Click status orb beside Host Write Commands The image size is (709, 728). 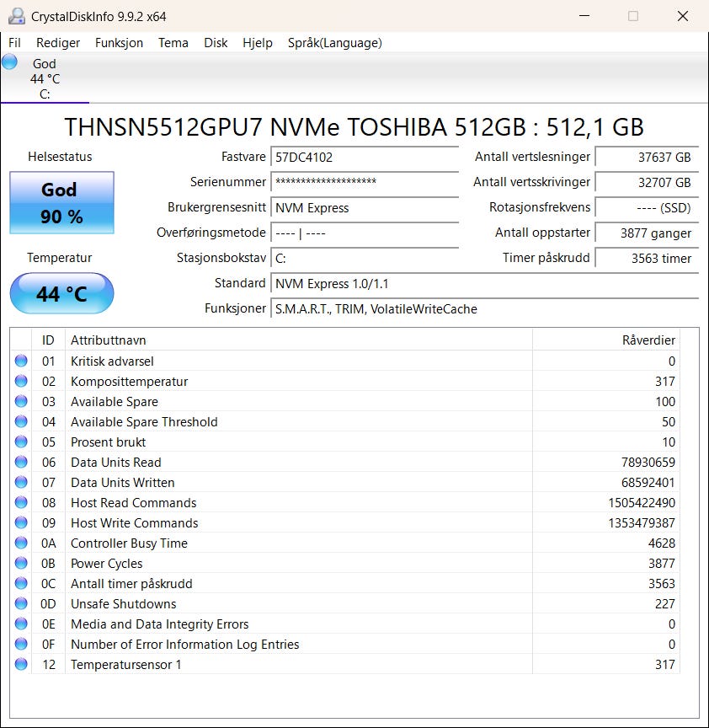21,522
